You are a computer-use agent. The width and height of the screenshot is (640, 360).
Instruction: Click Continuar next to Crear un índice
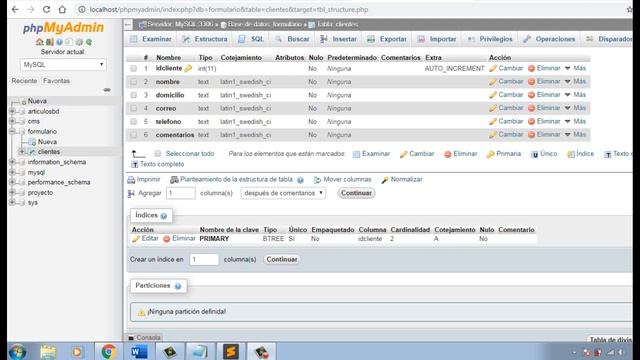click(x=282, y=260)
